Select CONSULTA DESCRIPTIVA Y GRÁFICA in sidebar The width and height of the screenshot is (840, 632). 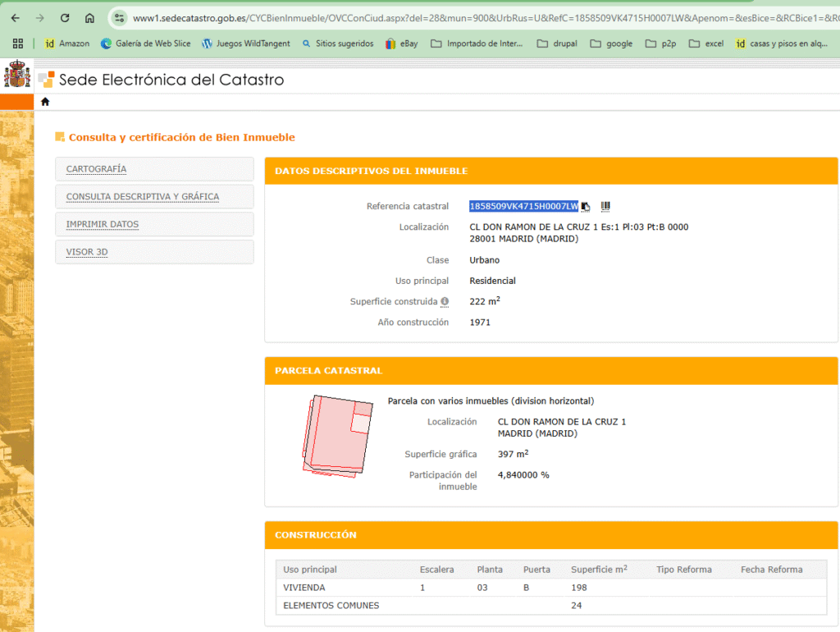pos(142,197)
